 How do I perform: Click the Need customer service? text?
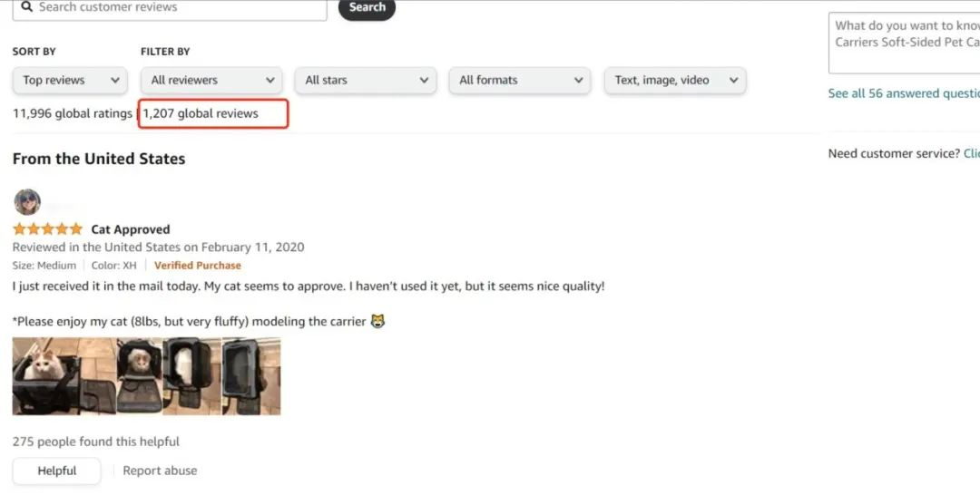tap(894, 153)
